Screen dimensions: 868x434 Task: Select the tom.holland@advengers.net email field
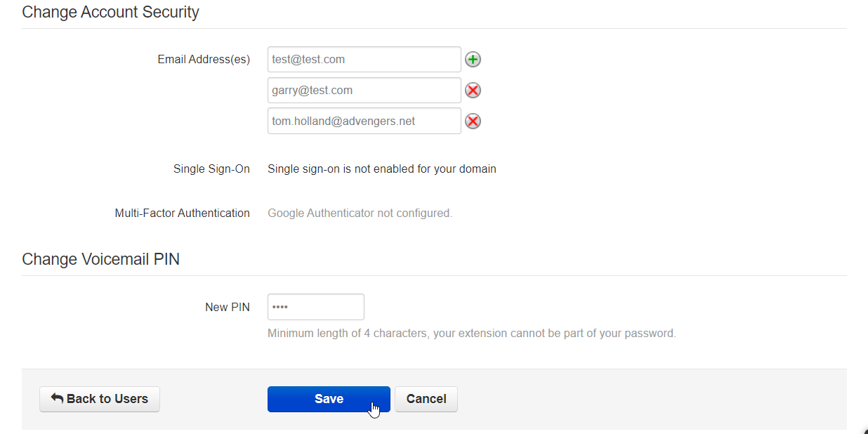(x=364, y=121)
